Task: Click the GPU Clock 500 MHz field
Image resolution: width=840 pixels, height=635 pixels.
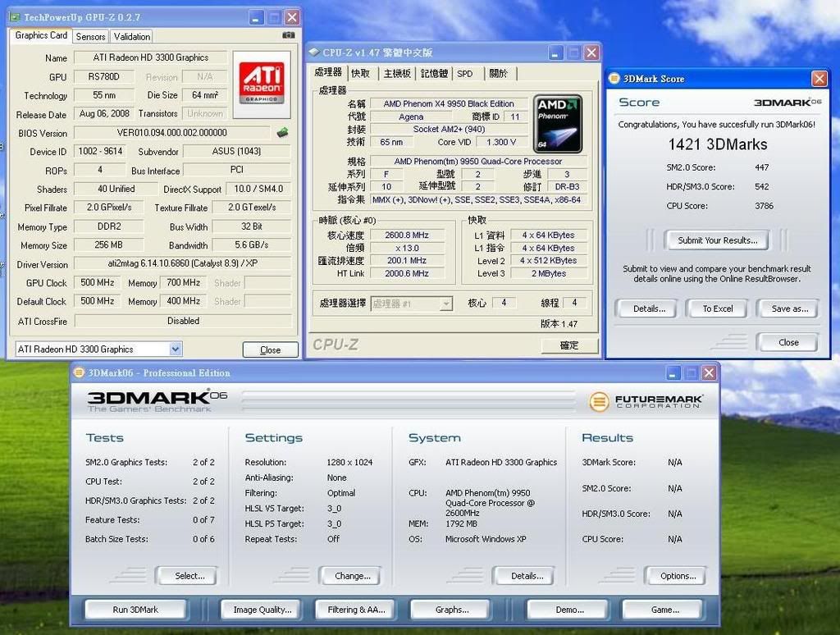Action: pyautogui.click(x=97, y=282)
